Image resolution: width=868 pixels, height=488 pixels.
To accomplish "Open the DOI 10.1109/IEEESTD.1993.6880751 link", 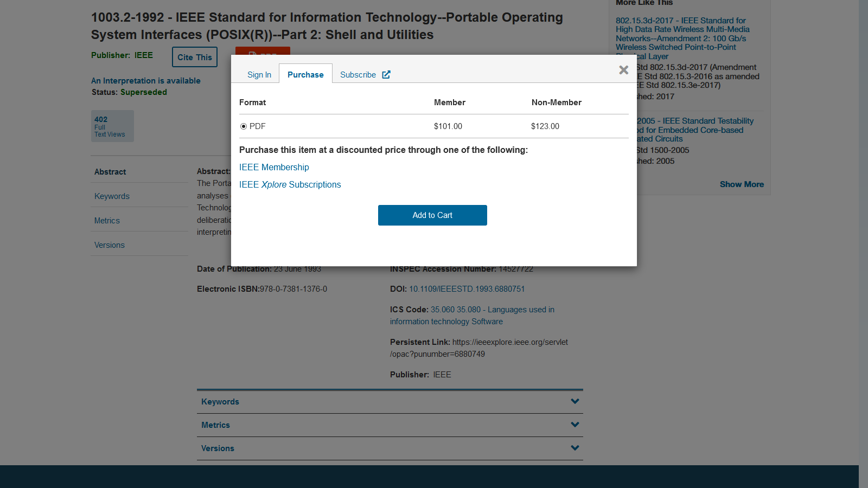I will coord(467,289).
